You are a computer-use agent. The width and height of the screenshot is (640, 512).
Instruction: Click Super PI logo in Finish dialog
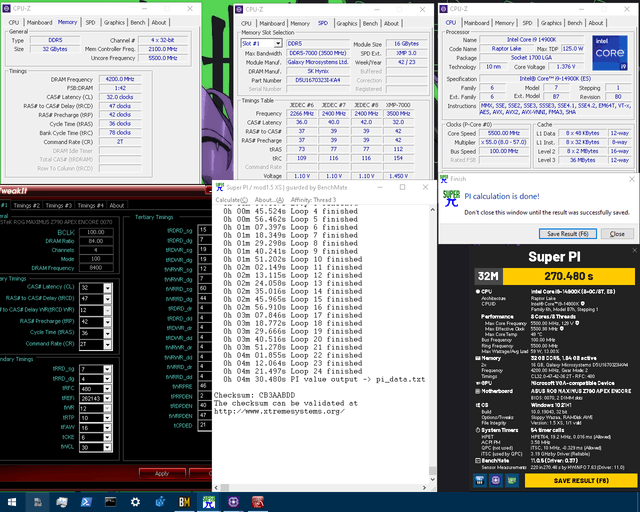click(x=451, y=198)
